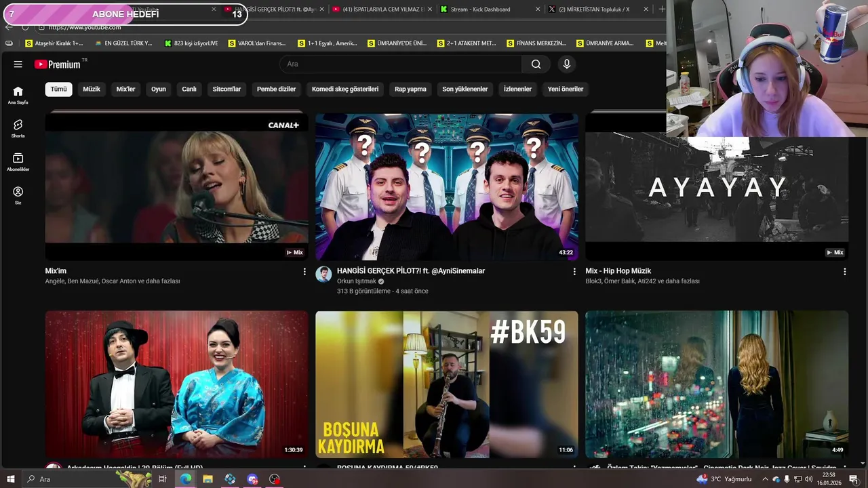Switch to MİRKETİSTAN Topluluk / X tab
The width and height of the screenshot is (868, 488).
597,9
